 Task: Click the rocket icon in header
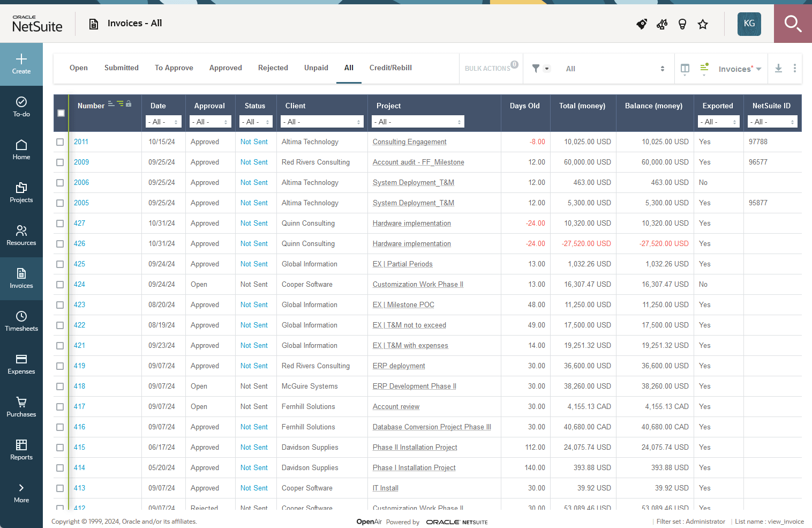click(642, 24)
